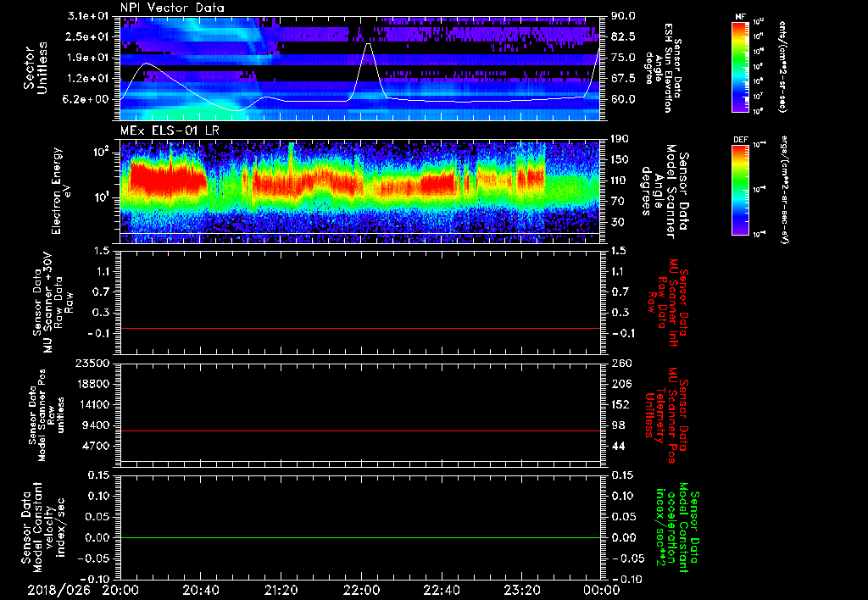868x600 pixels.
Task: Click the 20:40 time axis label
Action: click(200, 591)
